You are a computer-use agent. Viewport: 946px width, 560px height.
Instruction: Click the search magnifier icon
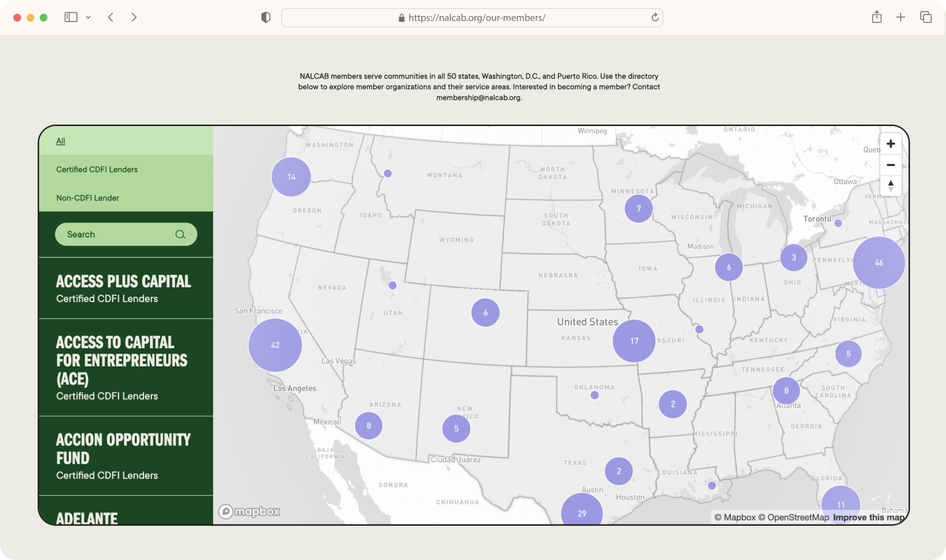[180, 234]
